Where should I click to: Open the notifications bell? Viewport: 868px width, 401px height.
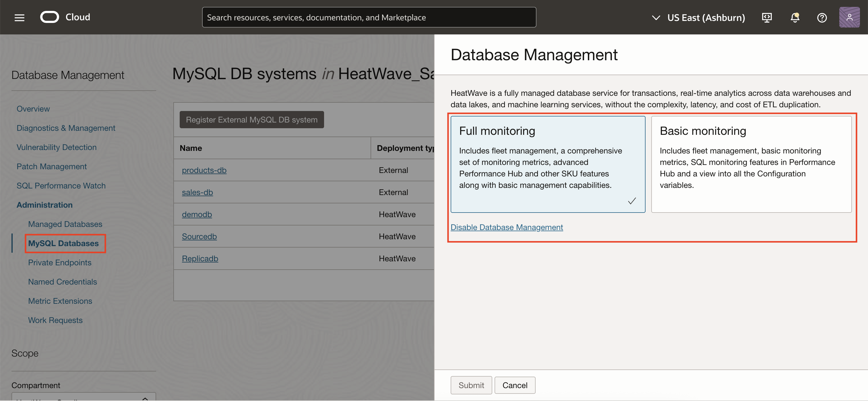[x=795, y=17]
